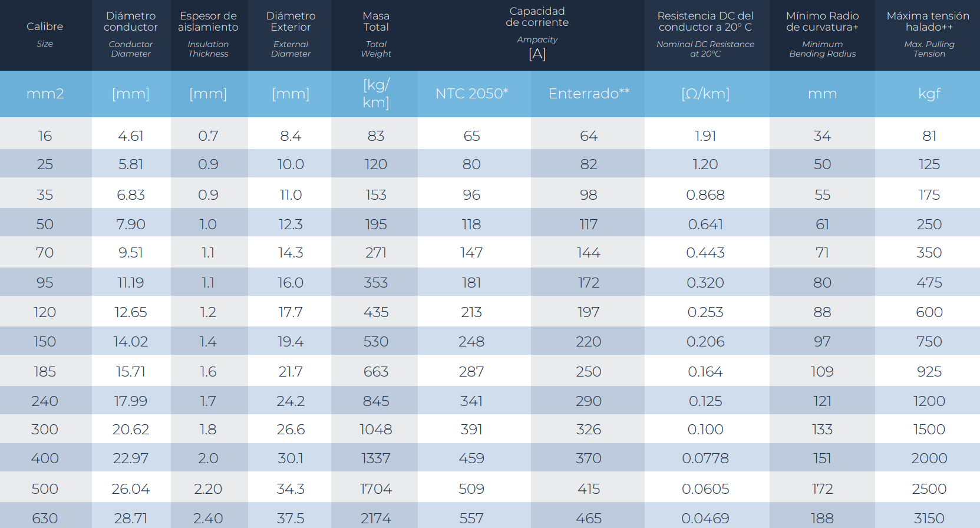Click DC resistance value 0.0778
The height and width of the screenshot is (528, 980).
tap(705, 458)
